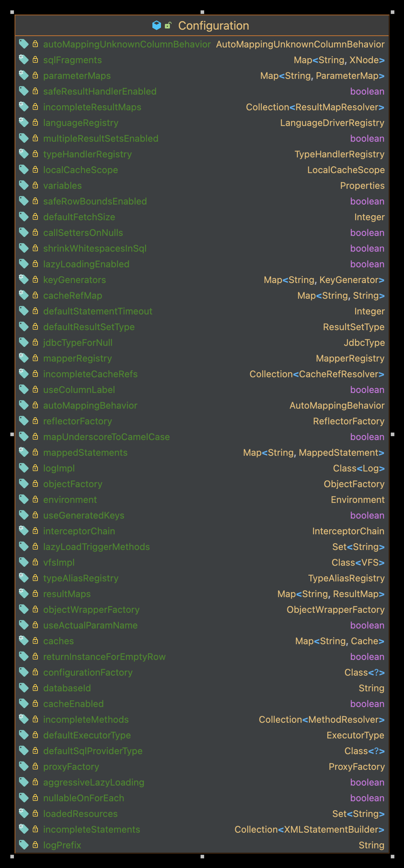
Task: Select the lazyLoadTriggerMethods field
Action: click(x=96, y=547)
